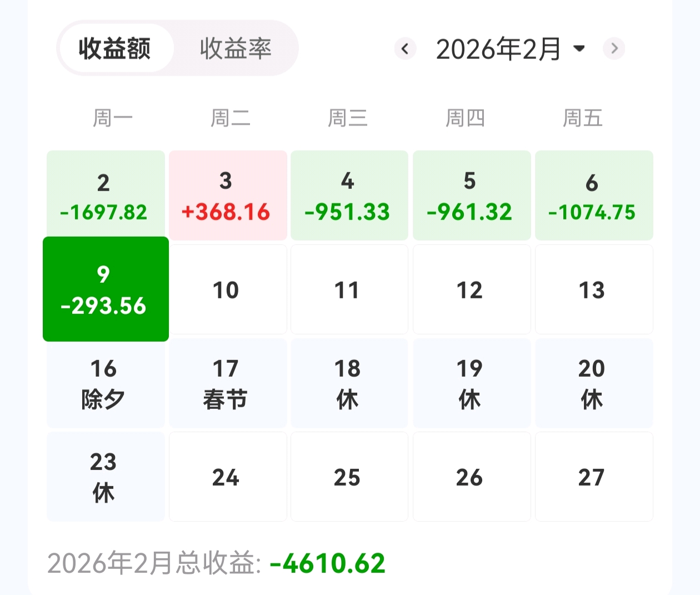
Task: Click the 周二 column header
Action: click(230, 118)
